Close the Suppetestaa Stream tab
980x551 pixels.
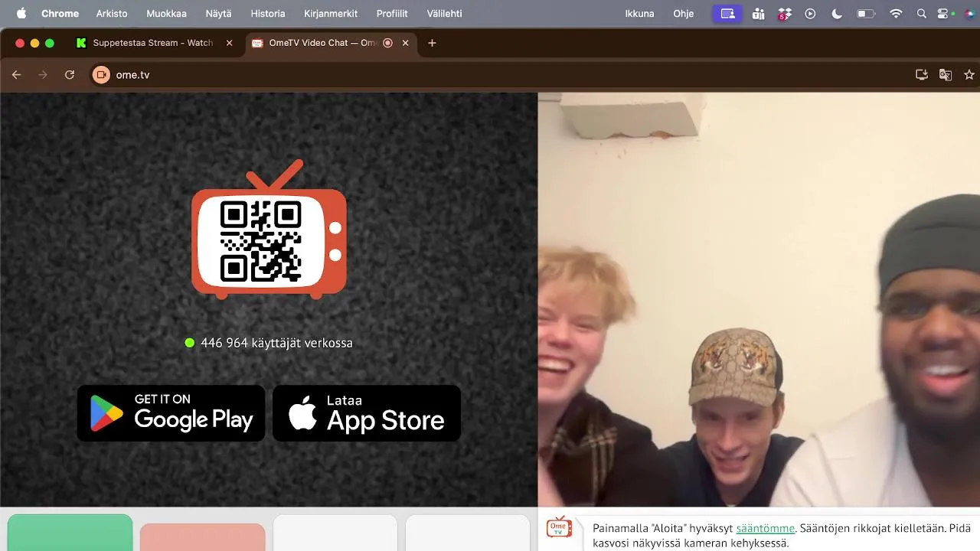(x=229, y=43)
